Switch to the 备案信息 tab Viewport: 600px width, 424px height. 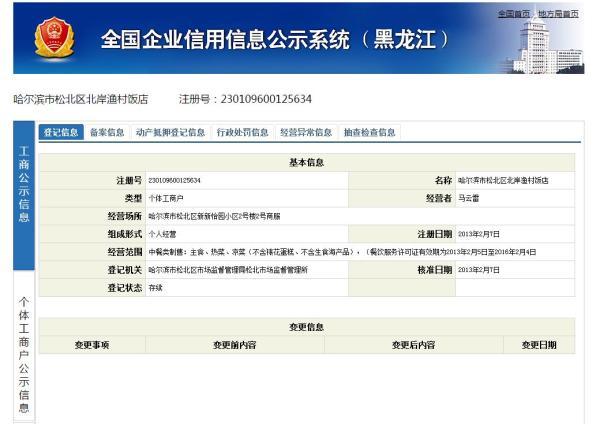tap(107, 132)
